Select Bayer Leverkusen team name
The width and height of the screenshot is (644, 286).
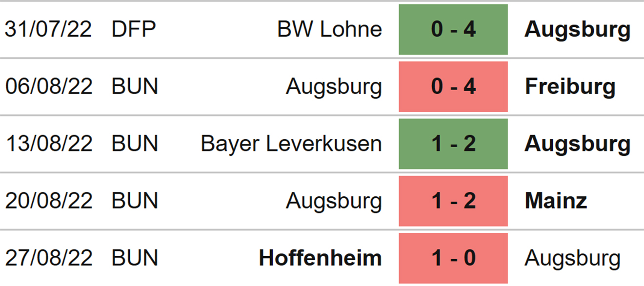pyautogui.click(x=291, y=144)
